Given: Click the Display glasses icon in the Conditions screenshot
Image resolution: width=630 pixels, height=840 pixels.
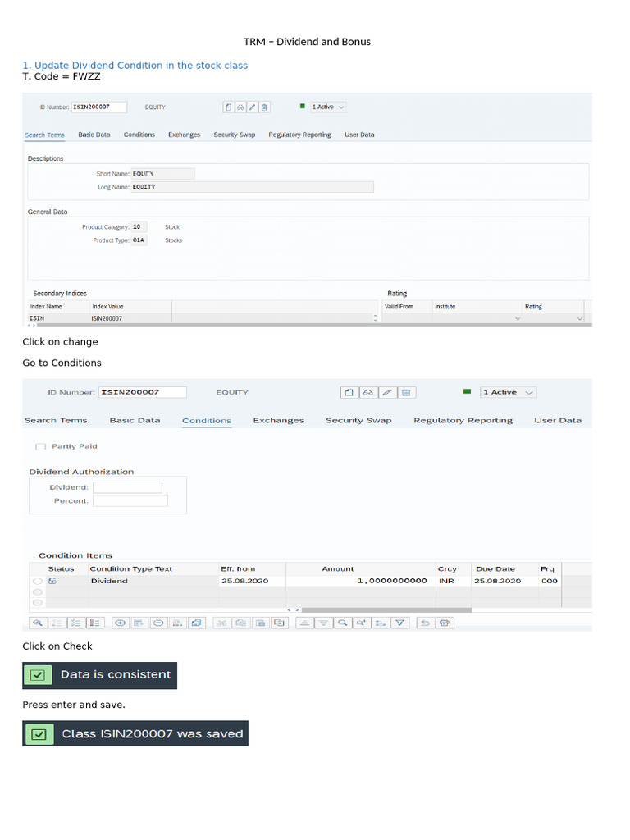Looking at the screenshot, I should click(368, 393).
